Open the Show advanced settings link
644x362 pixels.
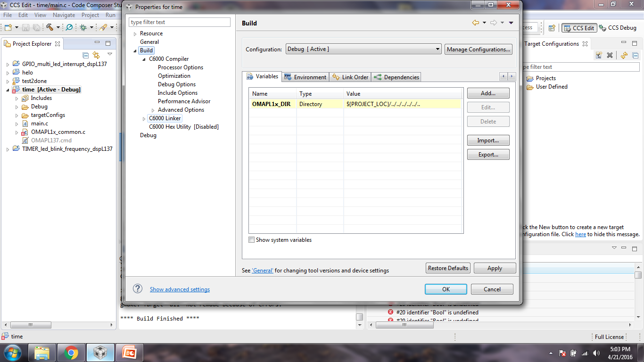(x=180, y=289)
